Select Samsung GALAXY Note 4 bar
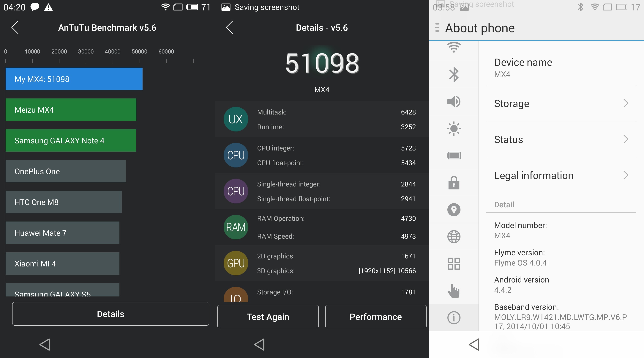The height and width of the screenshot is (358, 644). [x=71, y=140]
